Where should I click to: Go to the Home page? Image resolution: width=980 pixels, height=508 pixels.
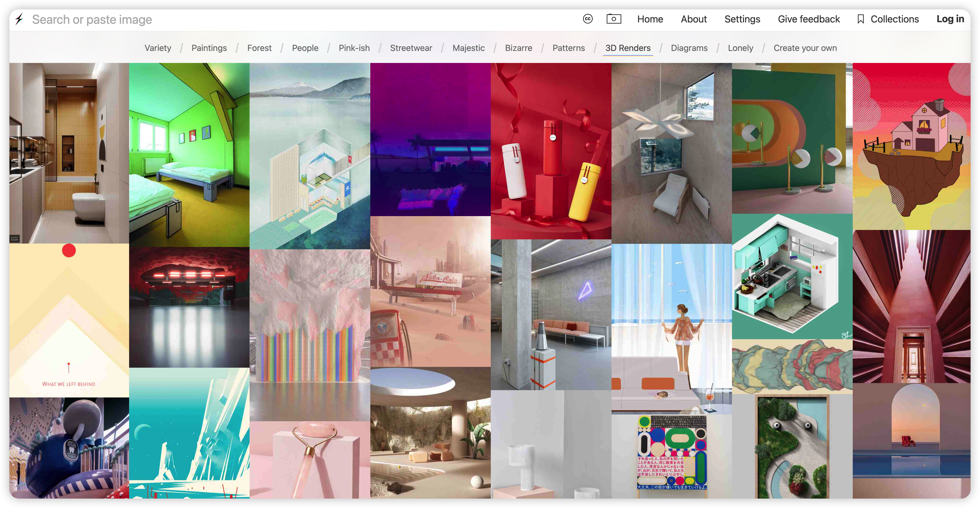(x=650, y=19)
